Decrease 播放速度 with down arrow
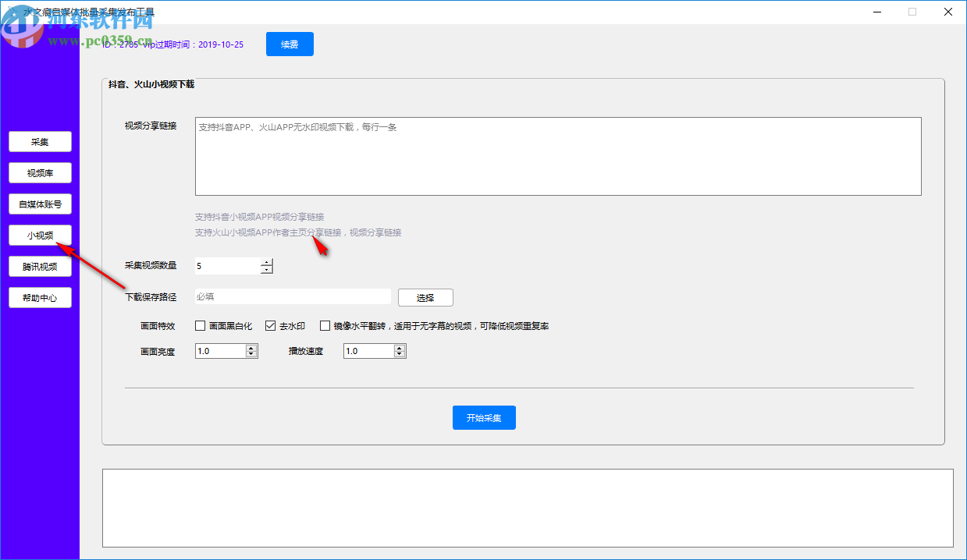967x560 pixels. click(x=400, y=355)
